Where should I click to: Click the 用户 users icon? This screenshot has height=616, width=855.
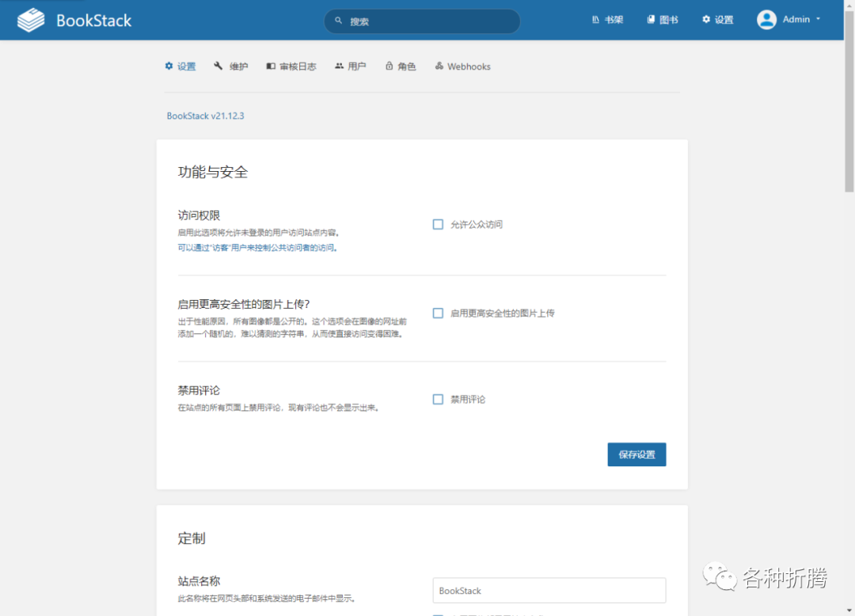pos(339,66)
